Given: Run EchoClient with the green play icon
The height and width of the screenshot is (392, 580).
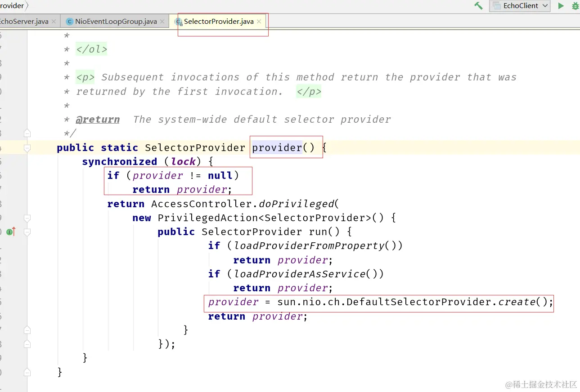Looking at the screenshot, I should click(x=561, y=6).
